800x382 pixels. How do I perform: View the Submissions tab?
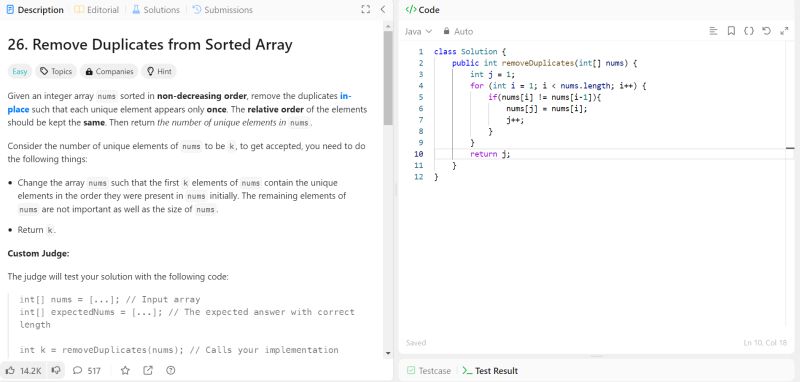point(222,10)
